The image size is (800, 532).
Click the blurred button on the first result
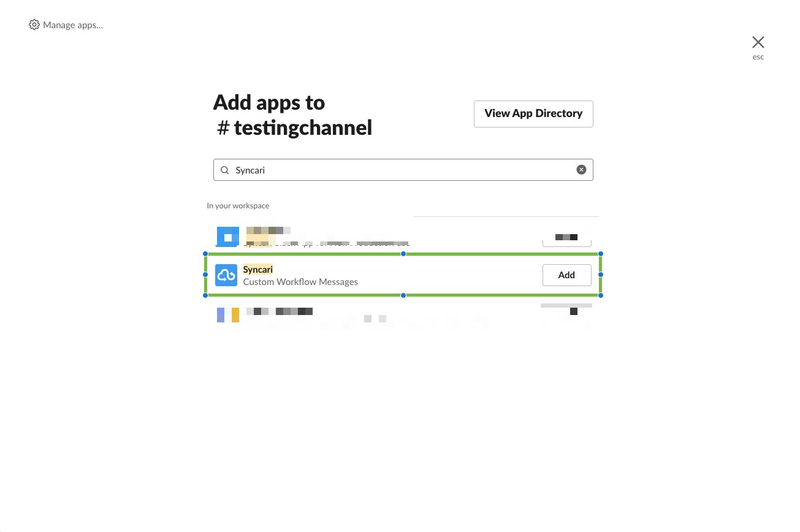(566, 237)
